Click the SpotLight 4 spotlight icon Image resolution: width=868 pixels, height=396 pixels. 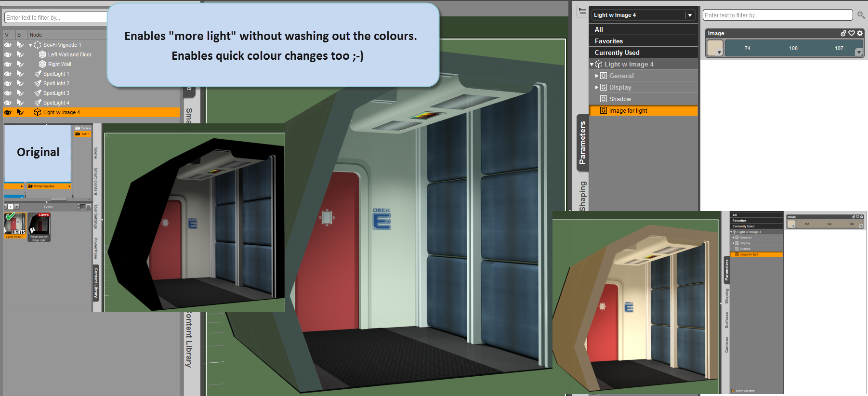click(38, 103)
